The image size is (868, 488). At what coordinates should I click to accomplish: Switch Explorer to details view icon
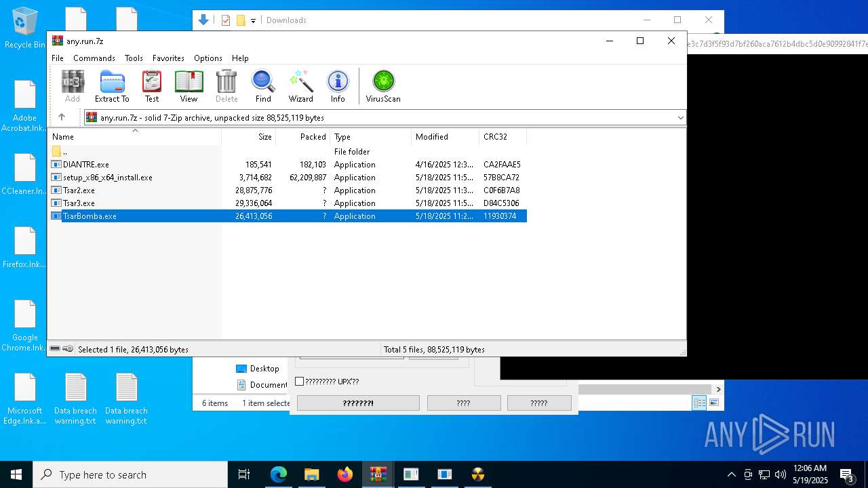pyautogui.click(x=699, y=403)
